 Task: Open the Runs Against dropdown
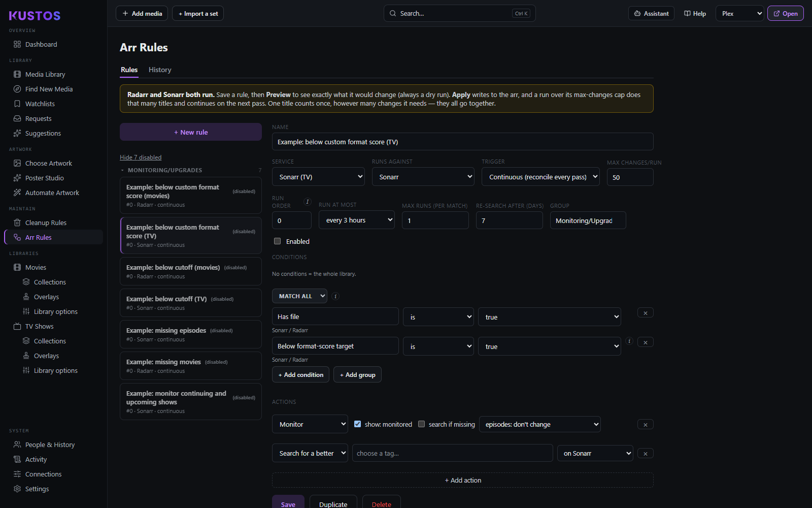(423, 177)
